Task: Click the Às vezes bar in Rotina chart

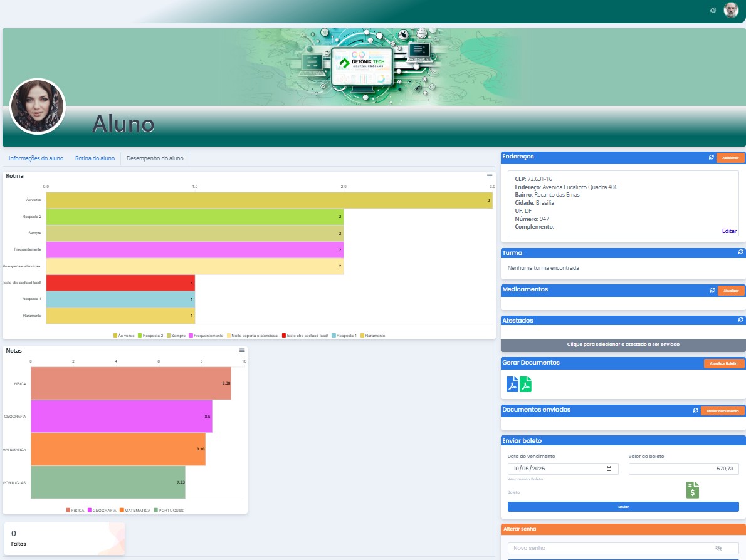Action: tap(270, 200)
